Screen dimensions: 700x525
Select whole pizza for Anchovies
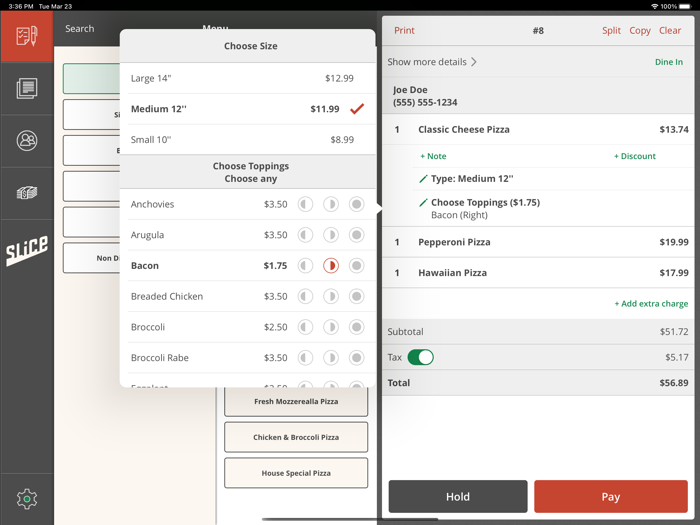(x=357, y=204)
